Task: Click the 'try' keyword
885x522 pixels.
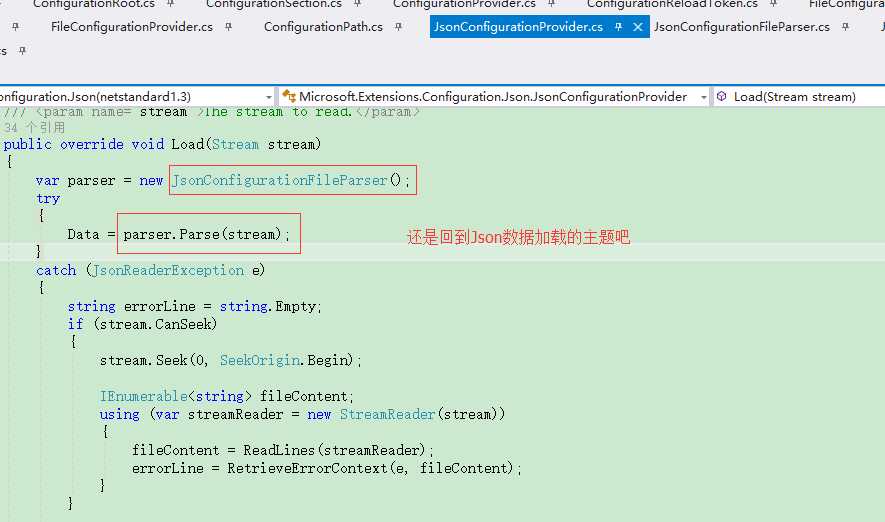Action: [x=47, y=199]
